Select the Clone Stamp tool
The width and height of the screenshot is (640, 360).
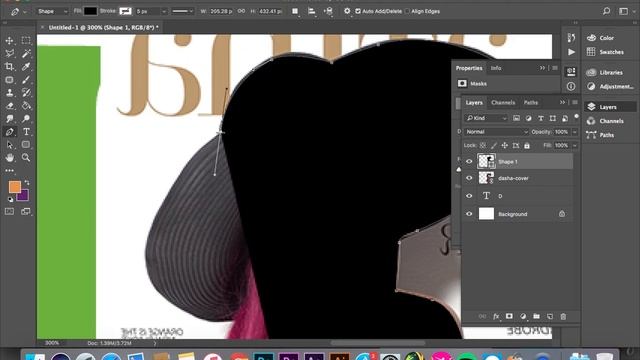coord(9,93)
